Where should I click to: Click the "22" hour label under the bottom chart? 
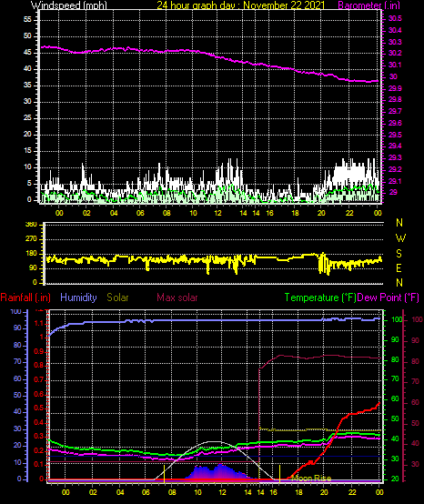point(352,492)
